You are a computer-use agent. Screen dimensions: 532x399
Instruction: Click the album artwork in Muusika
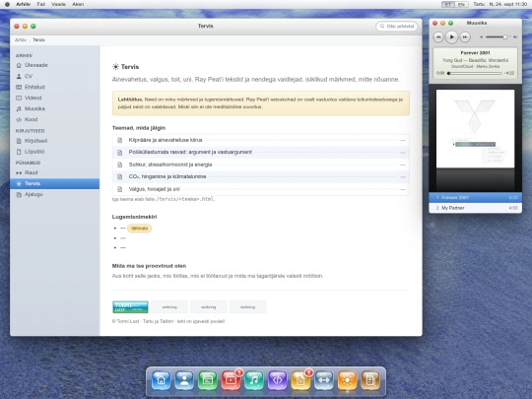pyautogui.click(x=475, y=129)
